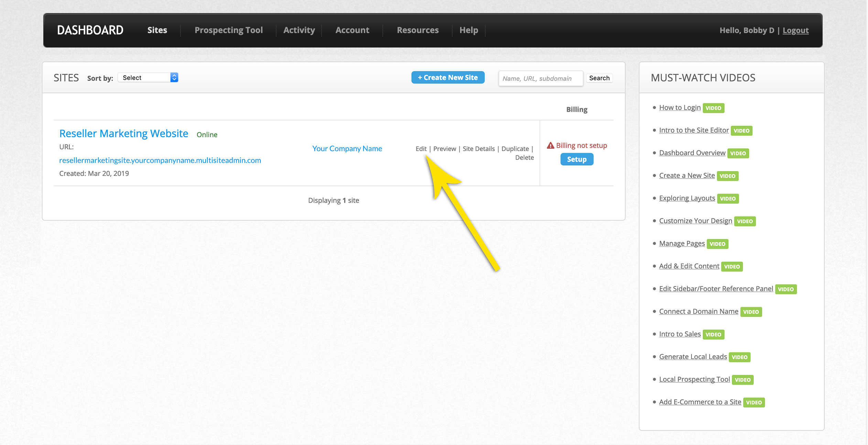
Task: Open the Prospecting Tool tab
Action: [x=229, y=30]
